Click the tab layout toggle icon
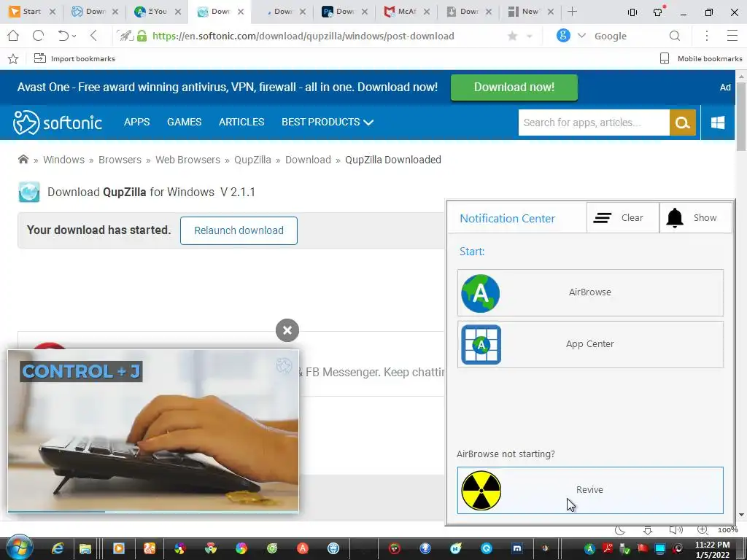Screen dimensions: 747x560 click(632, 12)
